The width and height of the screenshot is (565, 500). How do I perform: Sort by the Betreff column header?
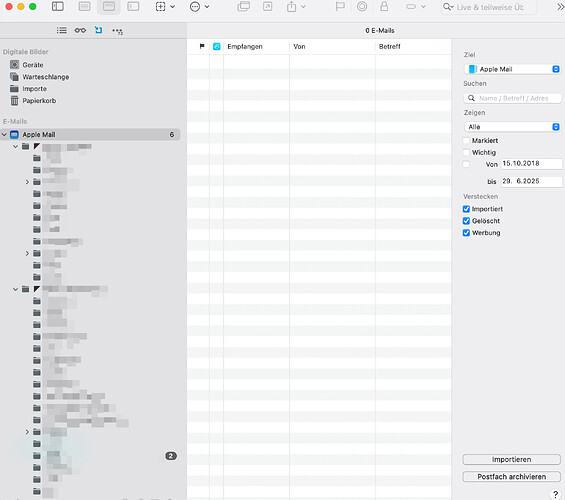390,46
